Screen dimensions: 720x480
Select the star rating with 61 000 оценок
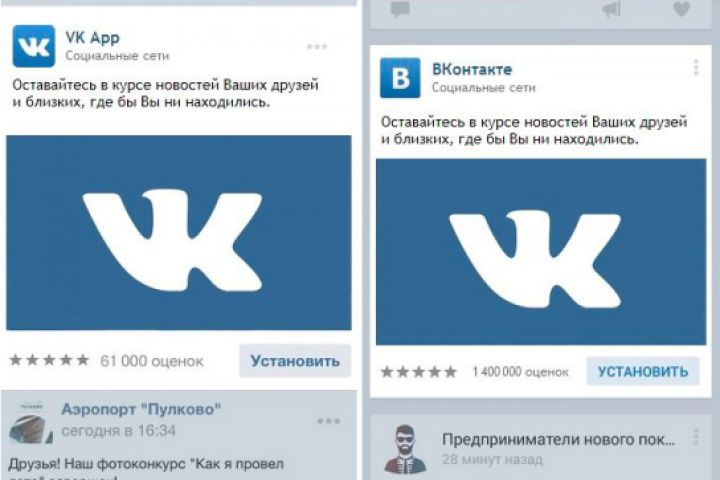[x=49, y=361]
